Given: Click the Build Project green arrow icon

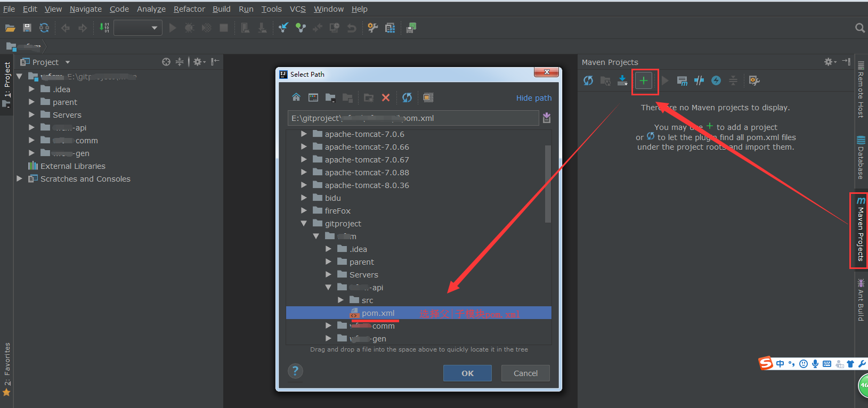Looking at the screenshot, I should (104, 28).
